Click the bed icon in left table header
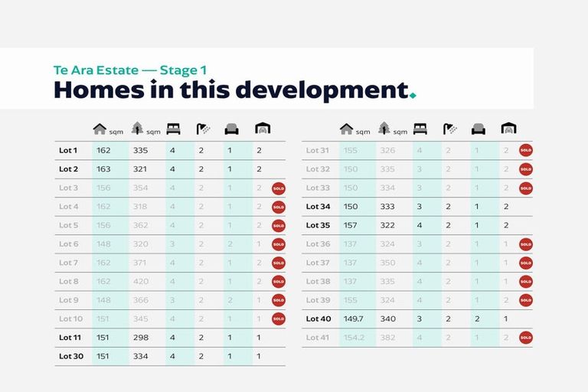 tap(174, 129)
